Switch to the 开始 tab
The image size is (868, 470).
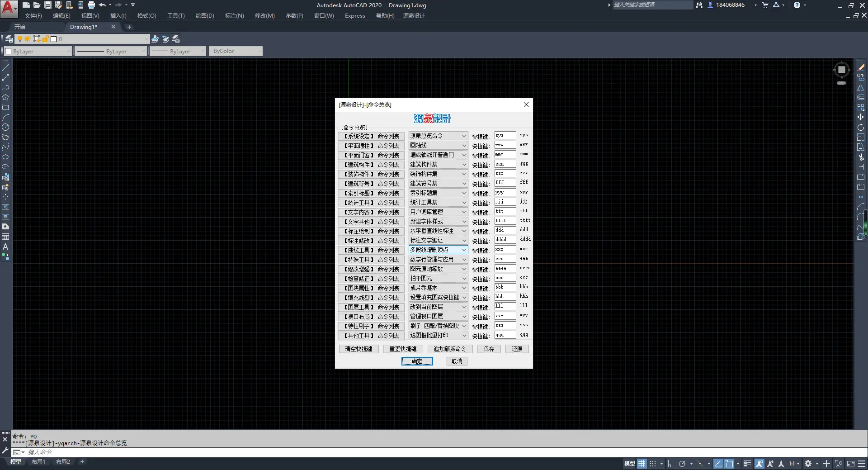[20, 27]
